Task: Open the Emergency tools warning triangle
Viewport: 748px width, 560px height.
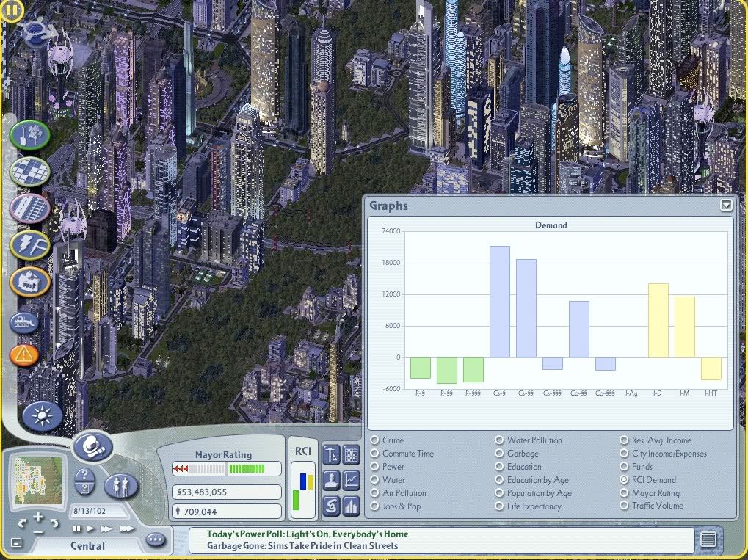Action: [23, 355]
